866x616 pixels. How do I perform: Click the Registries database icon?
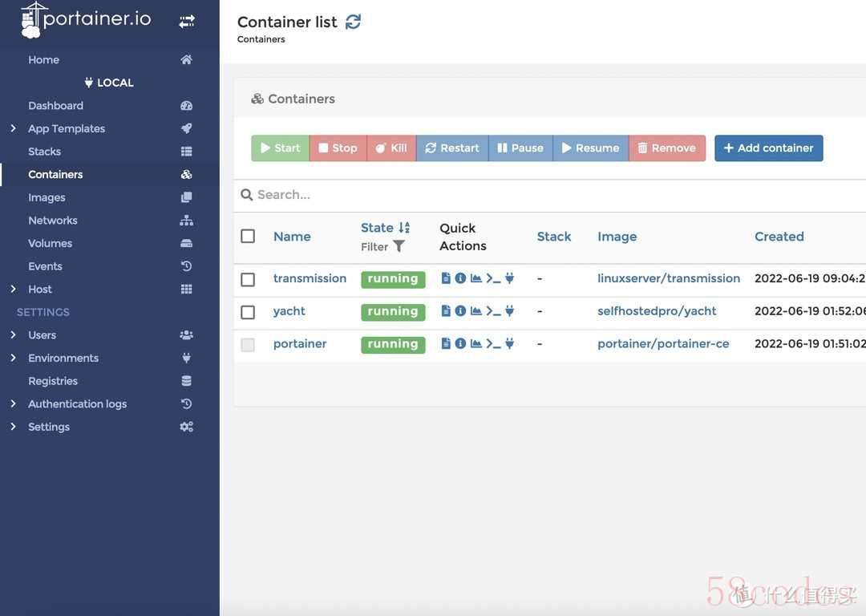point(187,381)
